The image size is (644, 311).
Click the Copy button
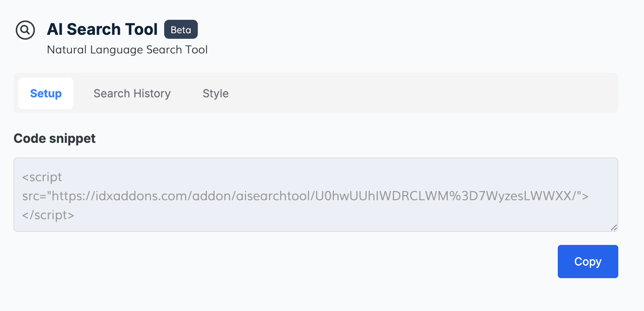click(x=588, y=262)
